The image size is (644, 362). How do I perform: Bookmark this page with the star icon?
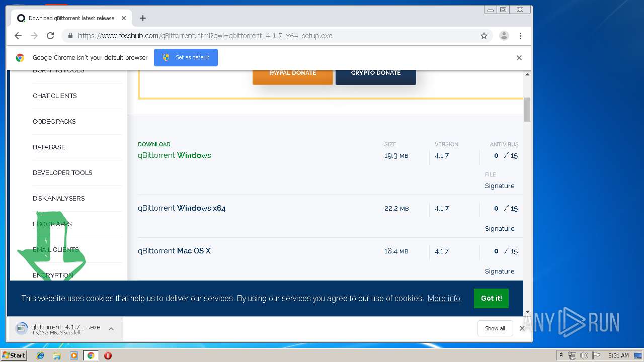point(484,36)
